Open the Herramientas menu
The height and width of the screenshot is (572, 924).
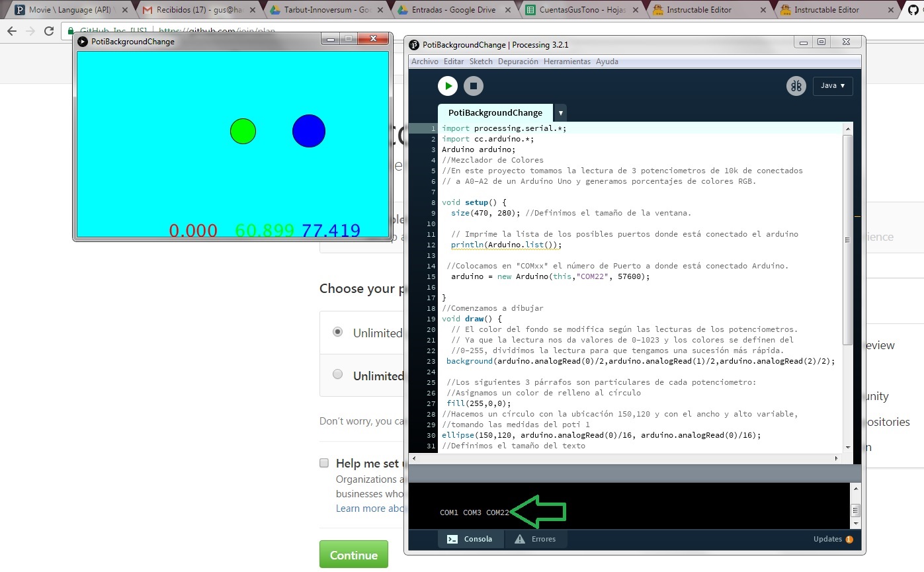567,61
